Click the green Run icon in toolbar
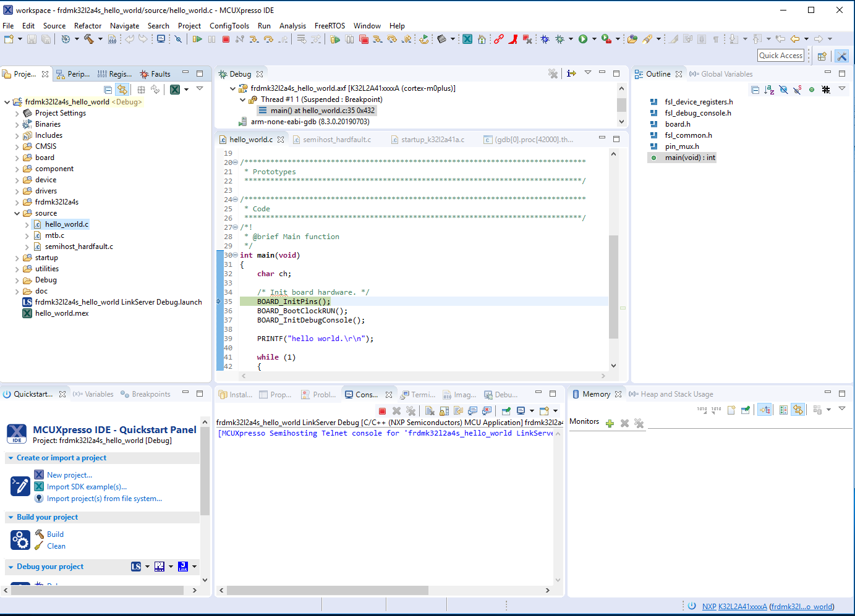Viewport: 855px width, 616px height. pos(583,39)
